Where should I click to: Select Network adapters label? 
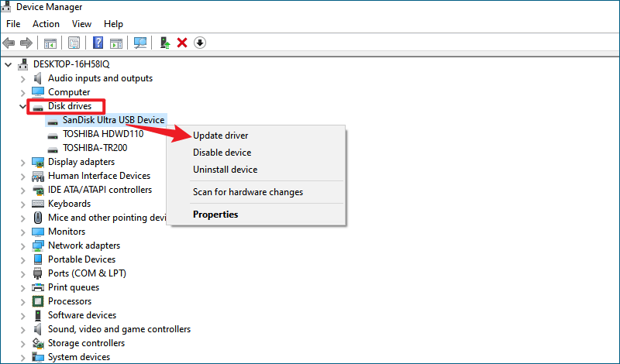click(x=84, y=246)
